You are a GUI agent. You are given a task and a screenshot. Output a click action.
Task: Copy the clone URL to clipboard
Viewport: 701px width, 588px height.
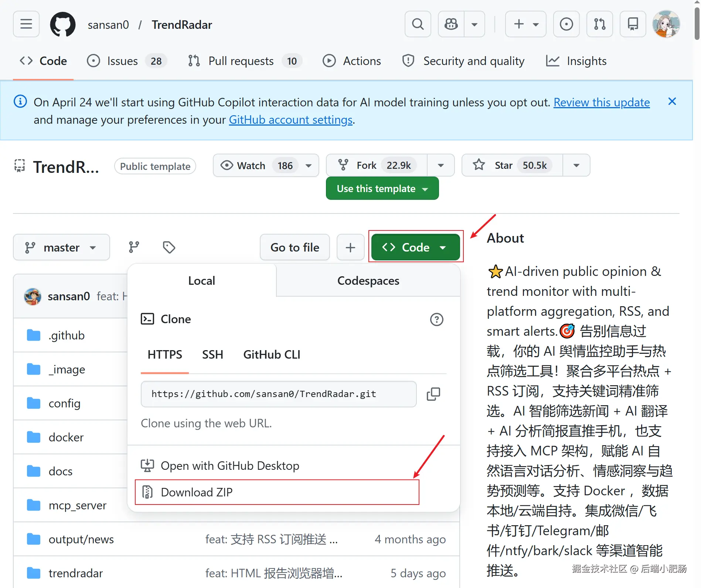point(433,394)
